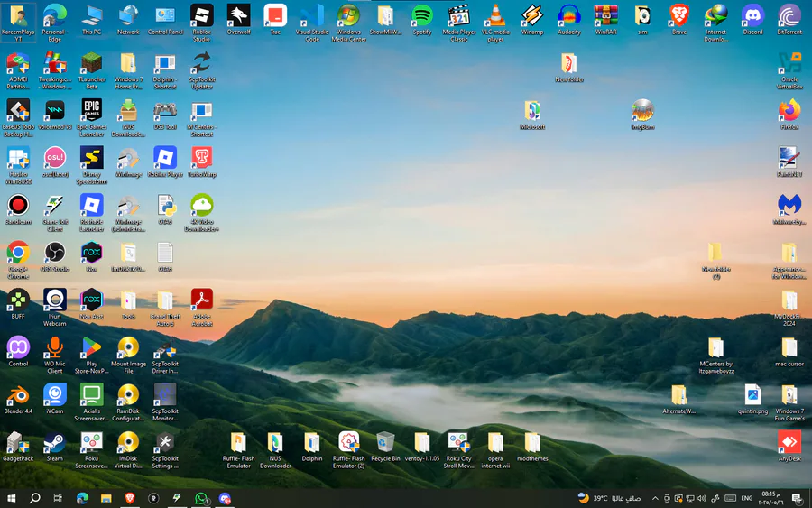Select the WinRAR desktop icon
The height and width of the screenshot is (508, 812).
pos(606,20)
